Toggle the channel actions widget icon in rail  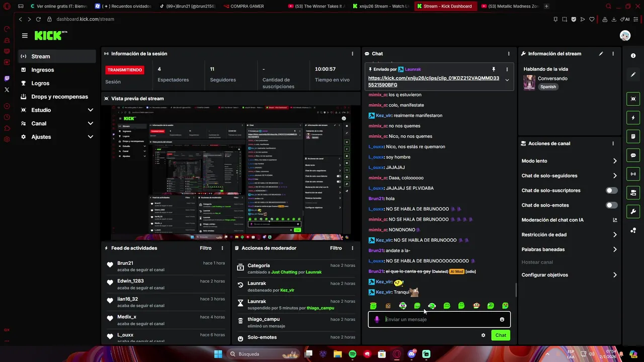click(x=633, y=193)
